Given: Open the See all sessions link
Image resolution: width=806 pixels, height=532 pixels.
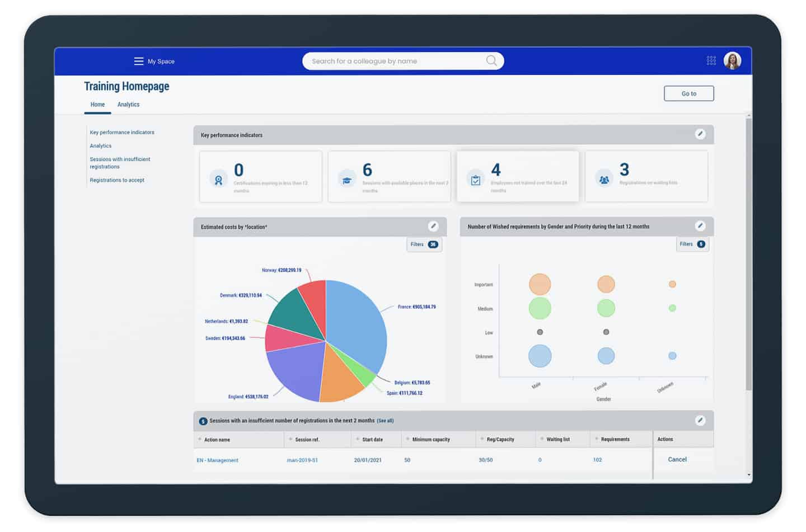Looking at the screenshot, I should (x=385, y=421).
